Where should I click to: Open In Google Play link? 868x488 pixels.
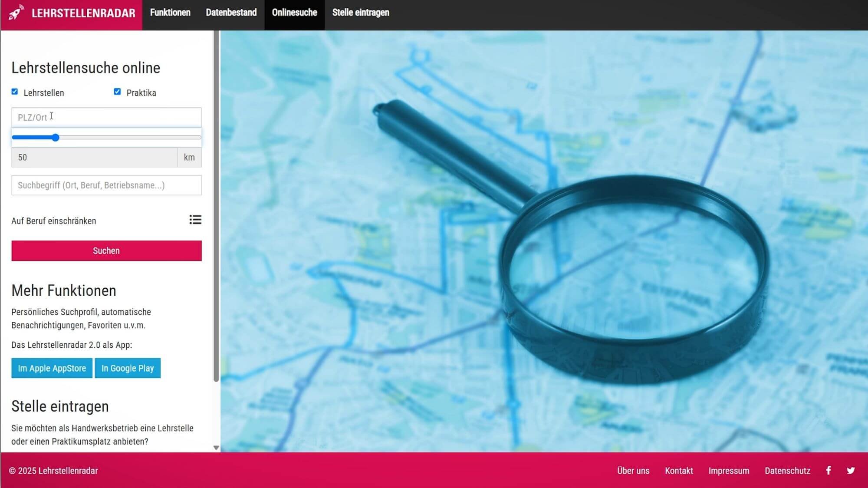[x=128, y=368]
